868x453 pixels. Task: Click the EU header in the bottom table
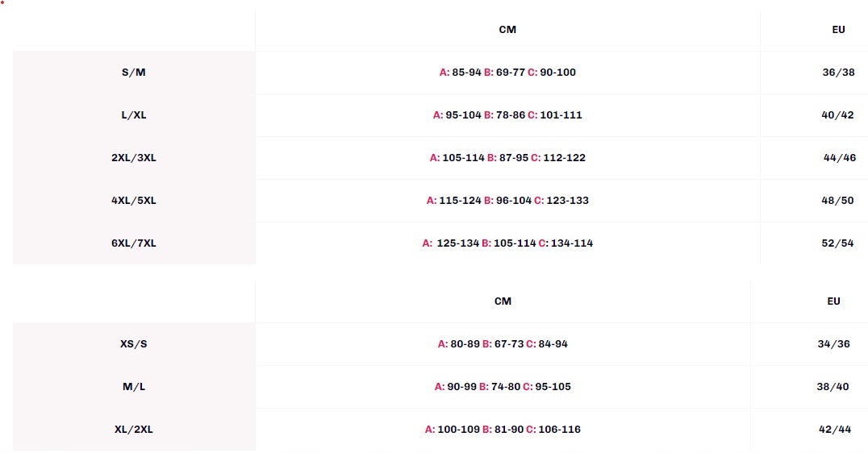coord(833,301)
